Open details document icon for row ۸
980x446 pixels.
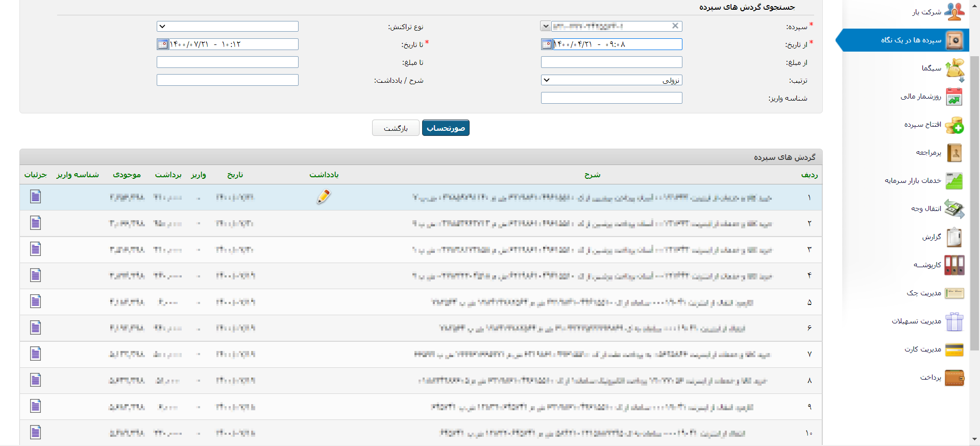35,380
